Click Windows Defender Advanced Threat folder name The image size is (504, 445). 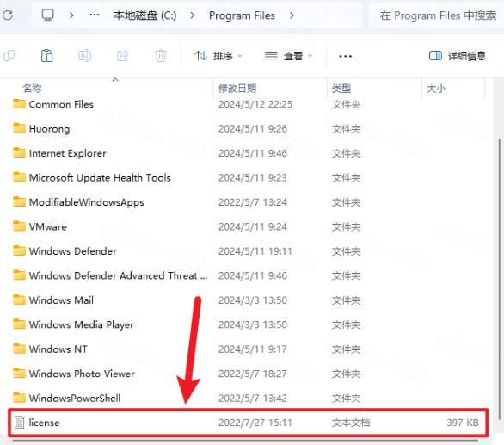(118, 275)
